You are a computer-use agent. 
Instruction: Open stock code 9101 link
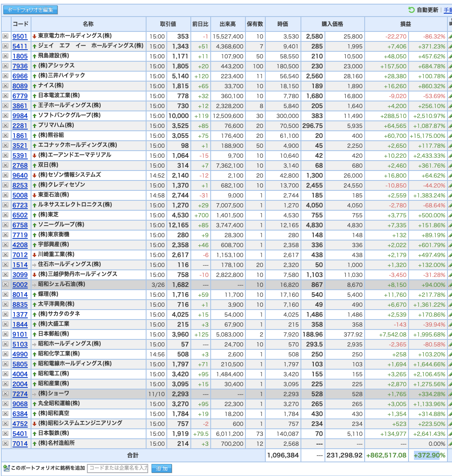tap(20, 334)
